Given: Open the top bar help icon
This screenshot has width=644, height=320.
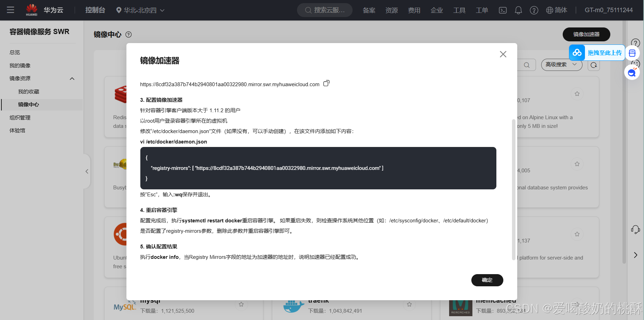Looking at the screenshot, I should pos(534,10).
